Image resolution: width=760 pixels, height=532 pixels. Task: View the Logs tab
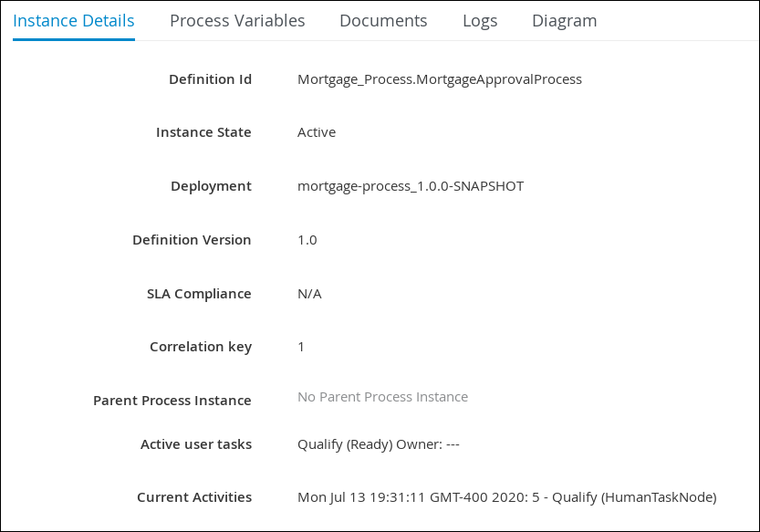point(480,21)
